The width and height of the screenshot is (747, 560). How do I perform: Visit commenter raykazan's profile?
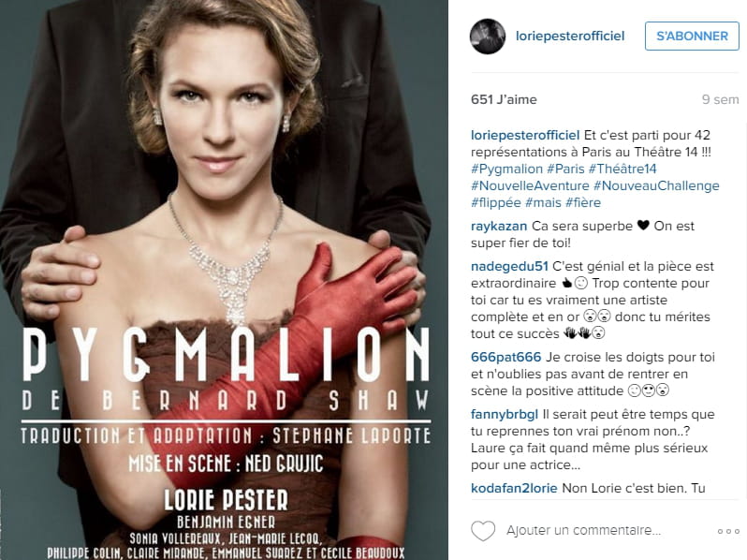coord(499,226)
